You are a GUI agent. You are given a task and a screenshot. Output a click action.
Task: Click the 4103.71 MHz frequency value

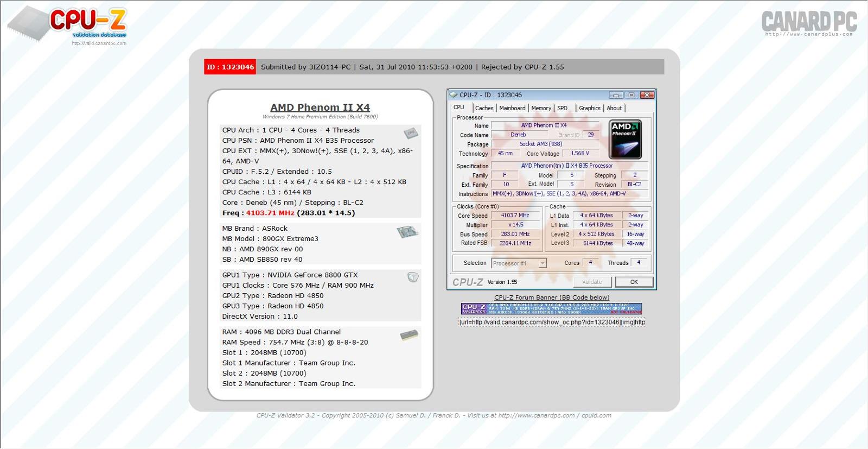tap(270, 213)
